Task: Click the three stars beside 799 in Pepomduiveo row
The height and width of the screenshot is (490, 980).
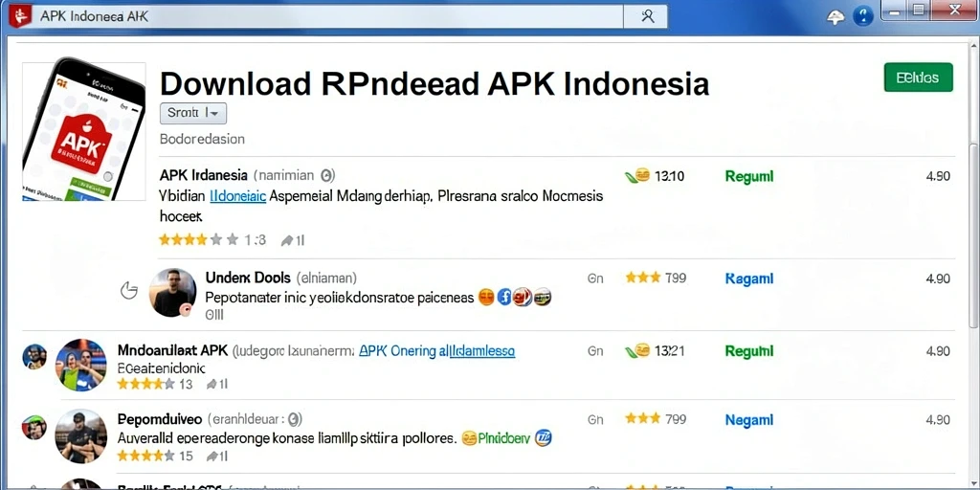Action: tap(642, 419)
